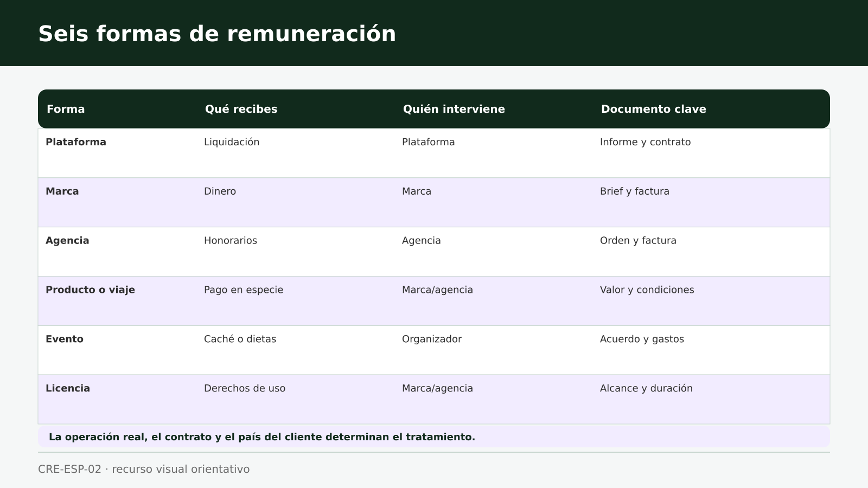The width and height of the screenshot is (868, 488).
Task: Click the 'Orden y factura' cell
Action: point(638,241)
